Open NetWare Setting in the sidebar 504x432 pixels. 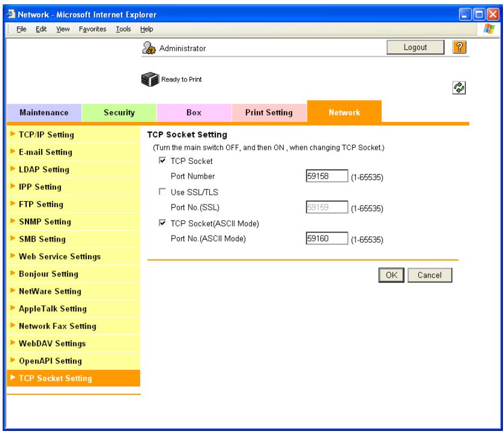[x=73, y=291]
